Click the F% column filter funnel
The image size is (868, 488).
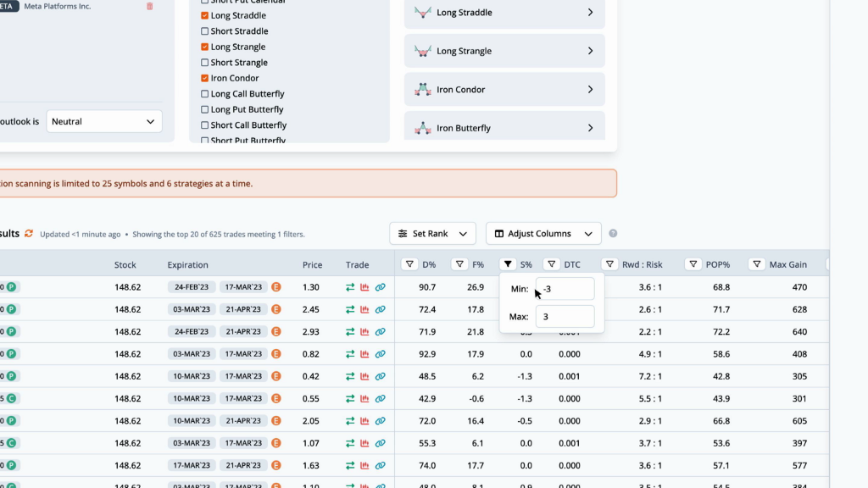click(x=459, y=265)
